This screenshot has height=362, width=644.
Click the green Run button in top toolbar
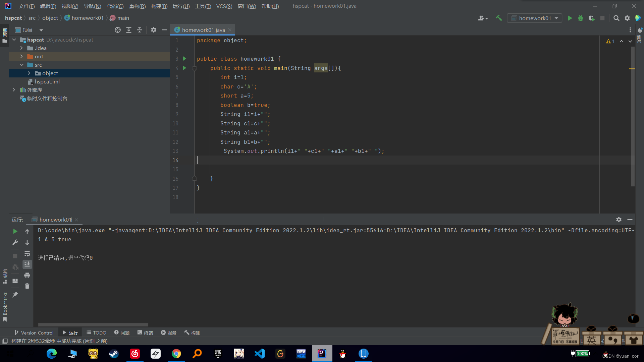tap(570, 18)
